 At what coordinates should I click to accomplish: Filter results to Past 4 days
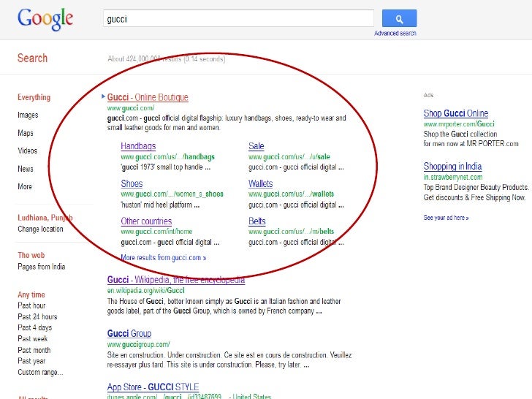pos(34,327)
